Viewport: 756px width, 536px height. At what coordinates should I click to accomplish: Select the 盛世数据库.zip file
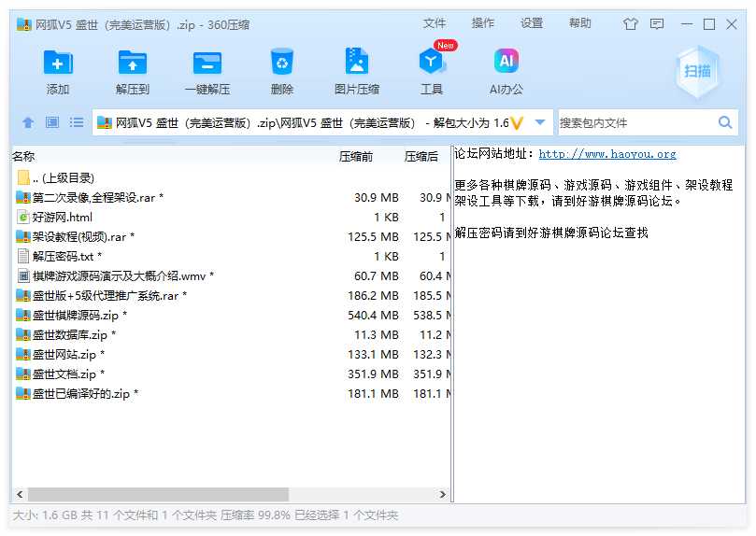click(231, 334)
